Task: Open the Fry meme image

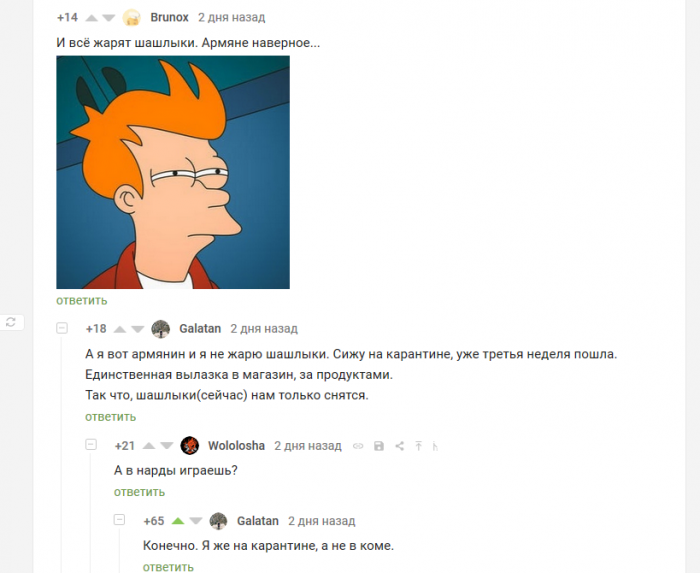Action: (x=173, y=172)
